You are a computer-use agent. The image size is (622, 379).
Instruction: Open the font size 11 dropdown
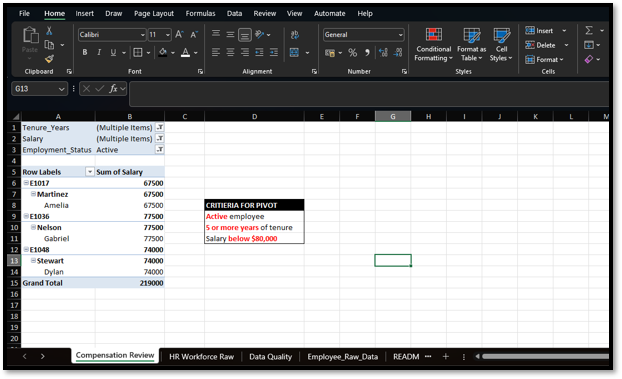[x=168, y=35]
